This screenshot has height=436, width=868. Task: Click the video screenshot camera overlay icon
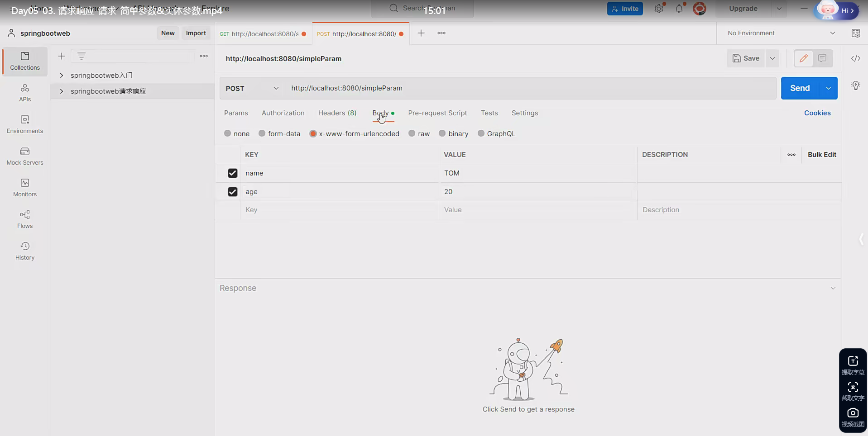coord(853,417)
